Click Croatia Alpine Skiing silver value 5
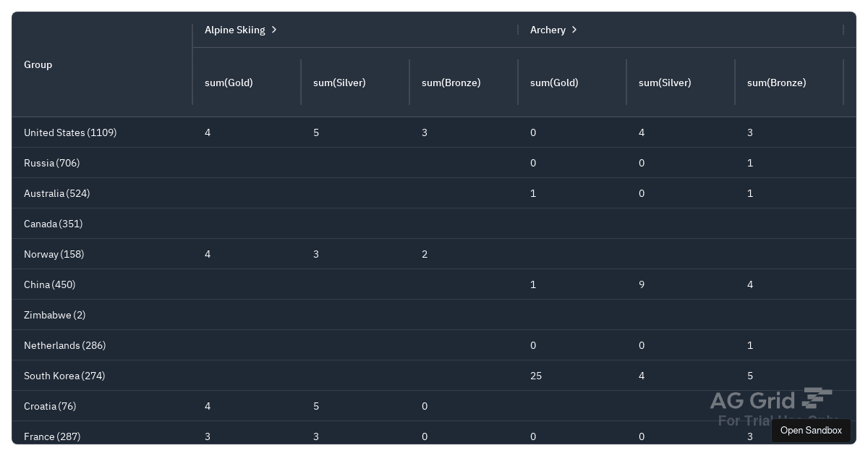The height and width of the screenshot is (456, 868). [316, 406]
